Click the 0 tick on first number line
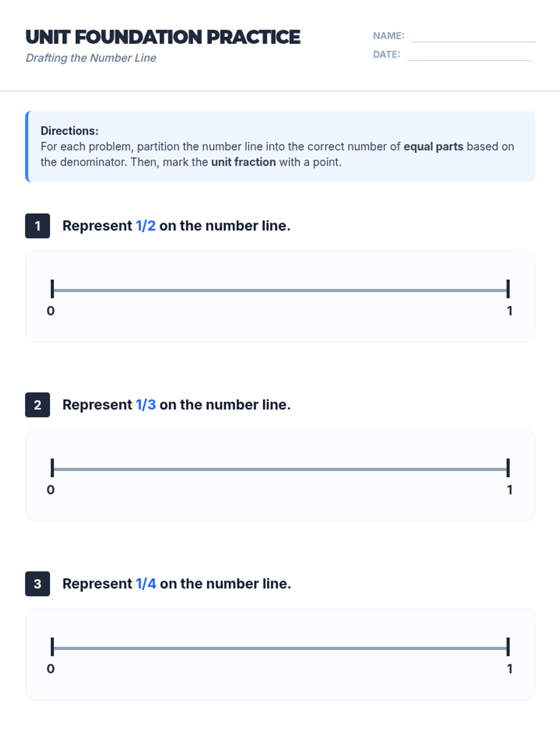The image size is (560, 747). tap(52, 289)
